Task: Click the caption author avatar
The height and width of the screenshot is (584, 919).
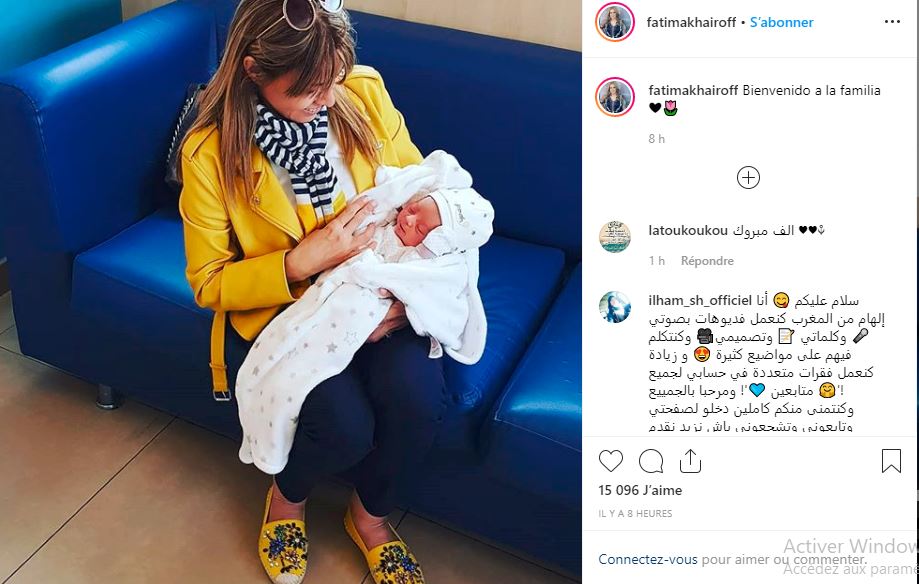Action: click(x=615, y=97)
